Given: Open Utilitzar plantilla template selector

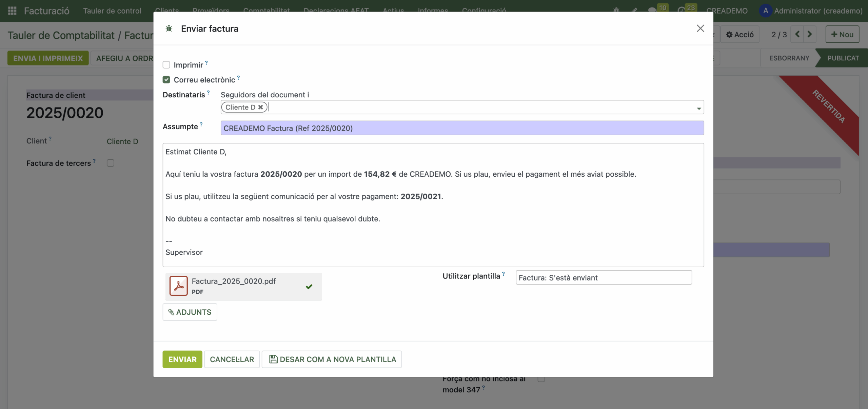Looking at the screenshot, I should [x=604, y=278].
